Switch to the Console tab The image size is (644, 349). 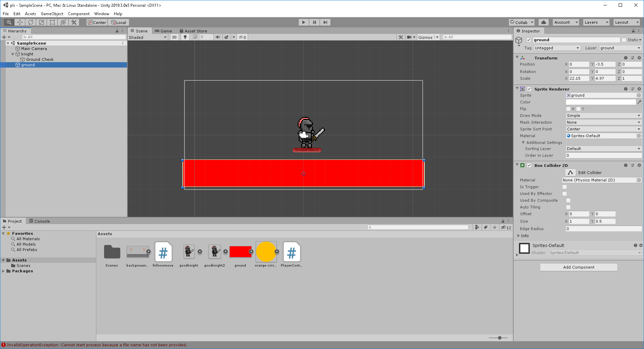[x=40, y=221]
